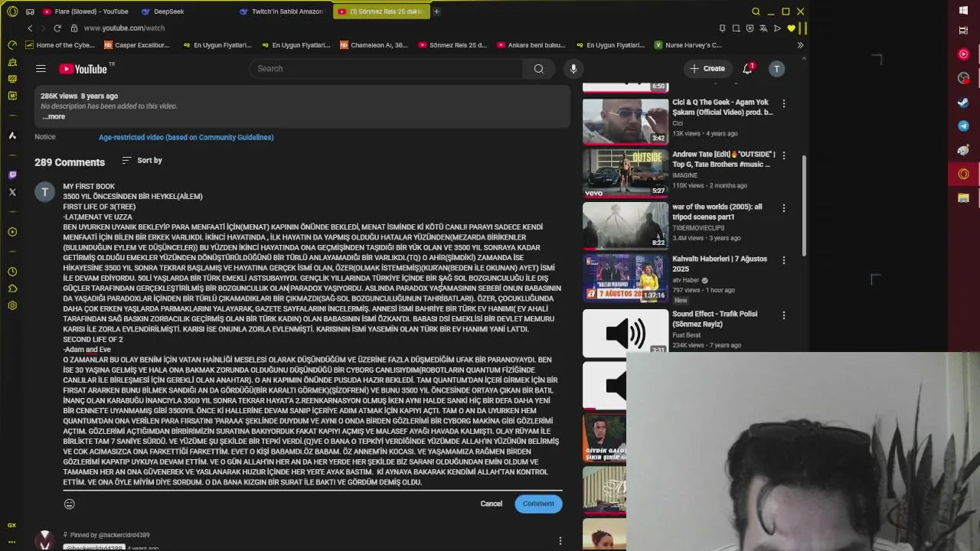
Task: Click browser tab-search magnifier icon
Action: click(x=756, y=11)
